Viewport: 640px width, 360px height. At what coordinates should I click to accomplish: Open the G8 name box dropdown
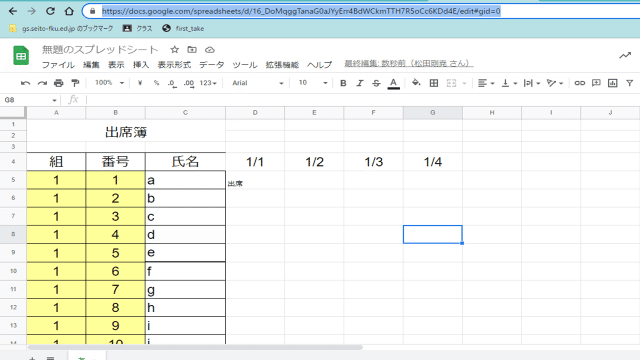tap(54, 100)
